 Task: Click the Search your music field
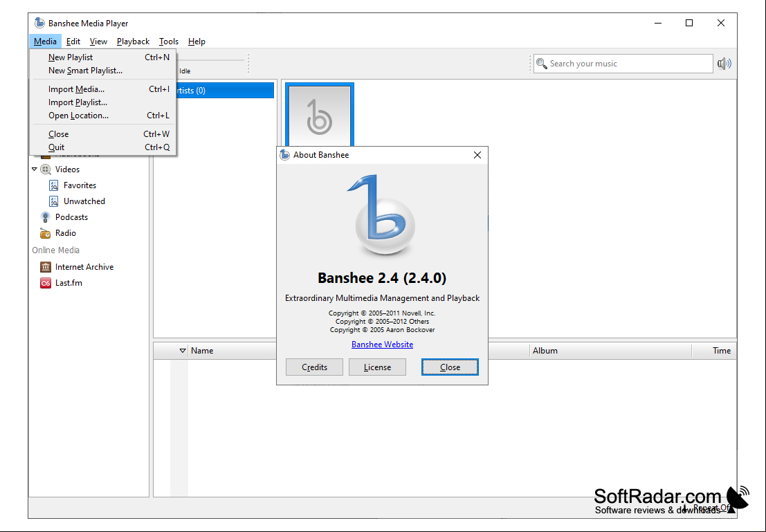(x=623, y=64)
